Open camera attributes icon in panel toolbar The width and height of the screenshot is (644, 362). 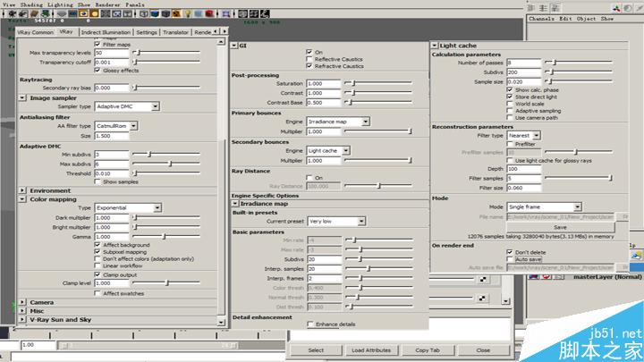click(x=23, y=13)
